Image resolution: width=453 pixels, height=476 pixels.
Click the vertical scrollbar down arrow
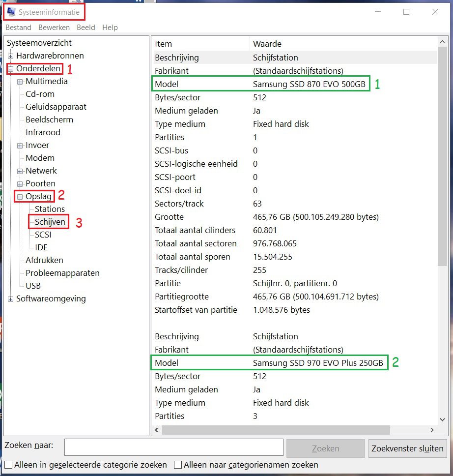click(x=442, y=420)
